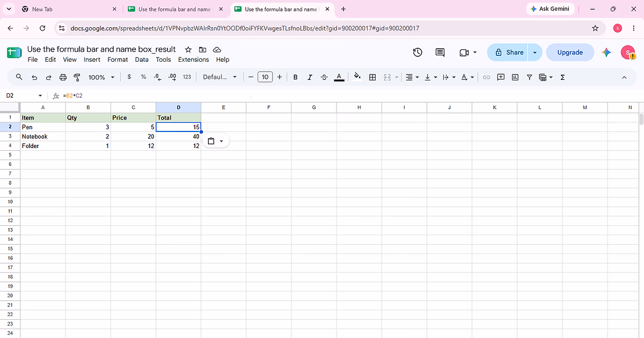Increase decimal places

[x=172, y=77]
